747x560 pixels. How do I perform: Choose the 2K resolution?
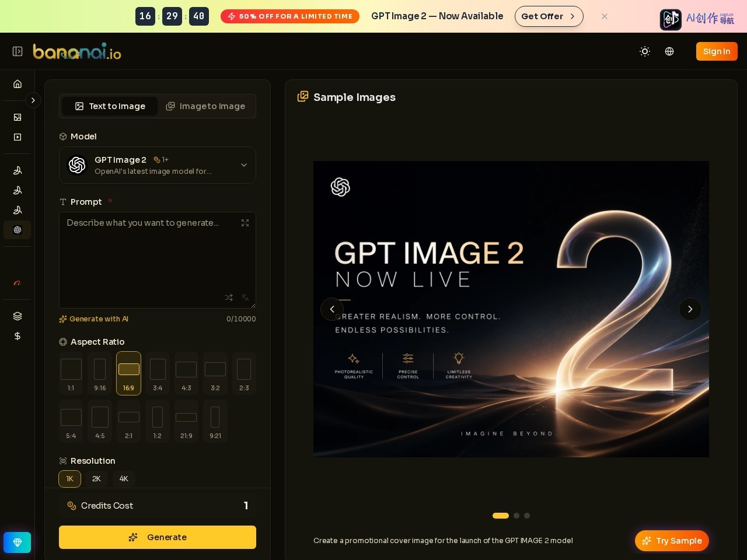pos(96,479)
